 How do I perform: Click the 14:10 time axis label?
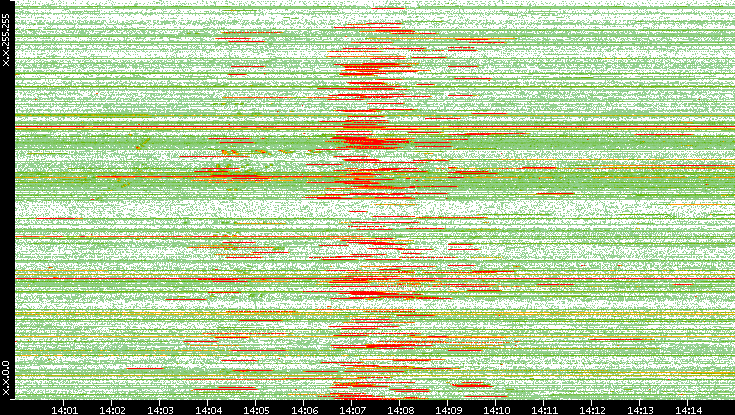pyautogui.click(x=496, y=408)
